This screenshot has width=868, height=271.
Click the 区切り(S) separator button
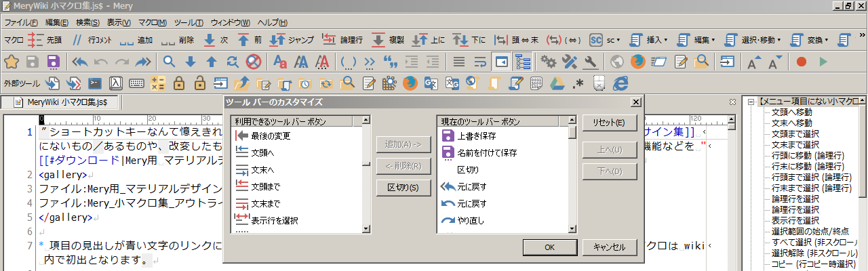[403, 187]
